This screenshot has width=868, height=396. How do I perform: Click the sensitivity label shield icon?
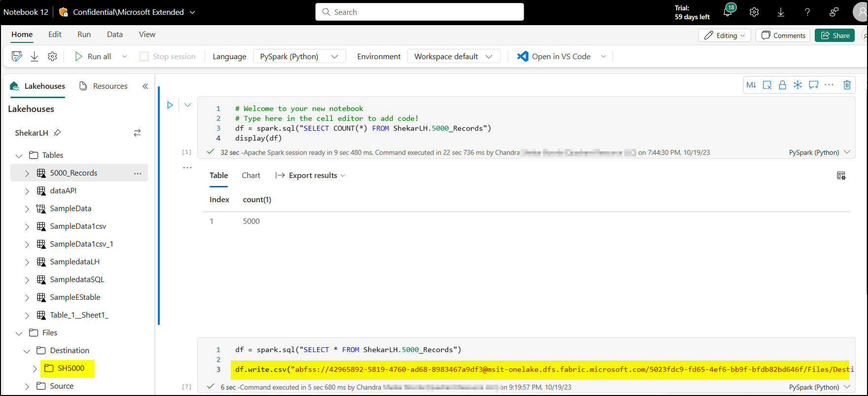click(64, 12)
